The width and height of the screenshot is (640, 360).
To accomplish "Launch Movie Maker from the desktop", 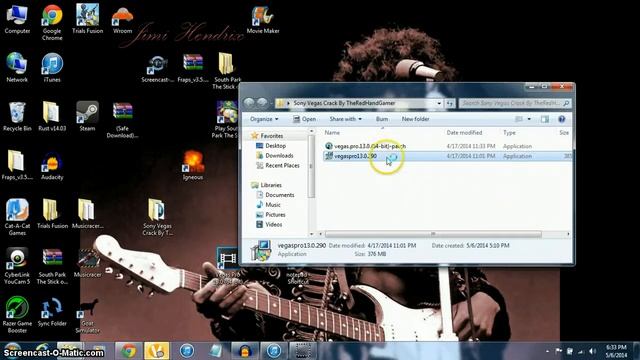I will (263, 20).
